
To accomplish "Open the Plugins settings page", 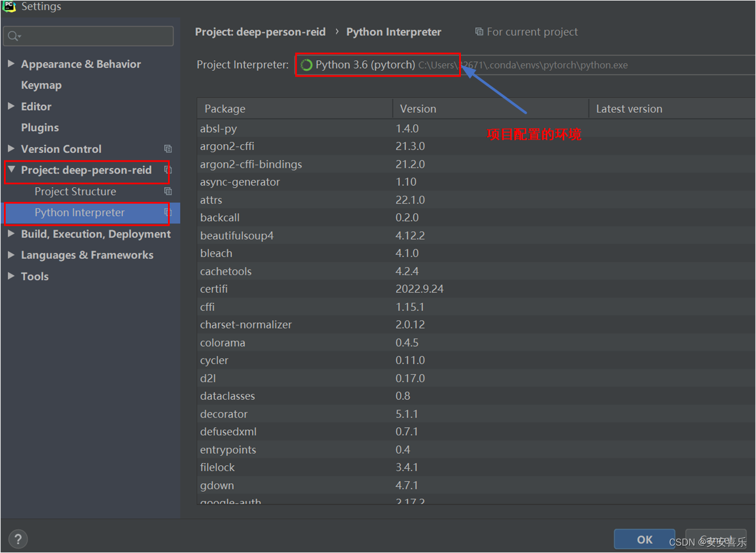I will coord(40,127).
